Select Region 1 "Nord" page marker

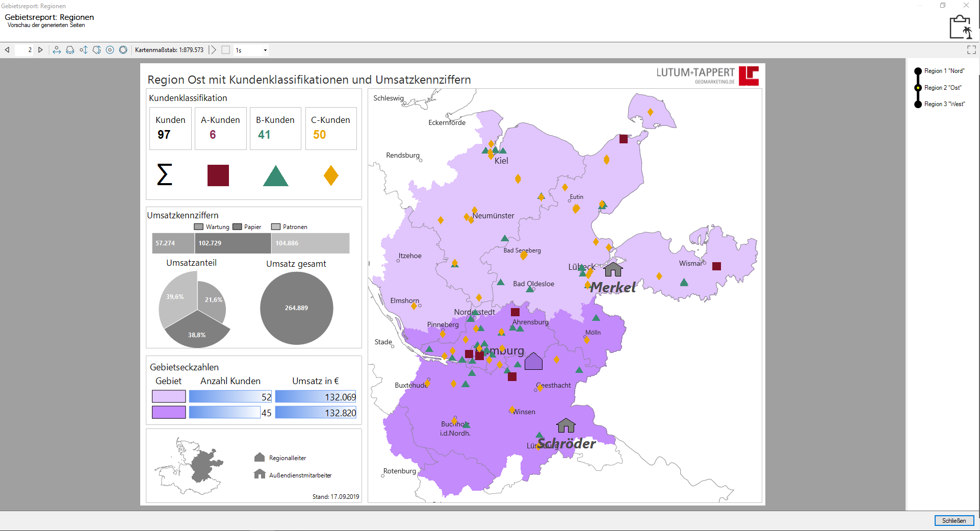[918, 71]
